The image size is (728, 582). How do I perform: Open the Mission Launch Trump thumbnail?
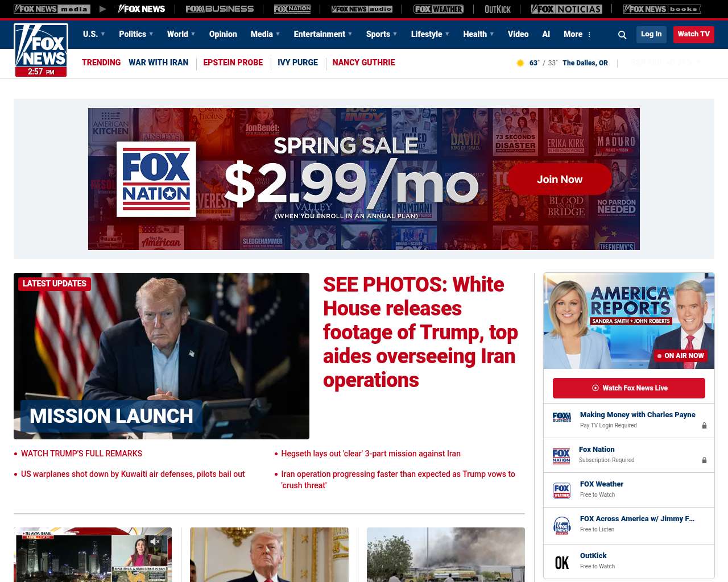tap(162, 356)
